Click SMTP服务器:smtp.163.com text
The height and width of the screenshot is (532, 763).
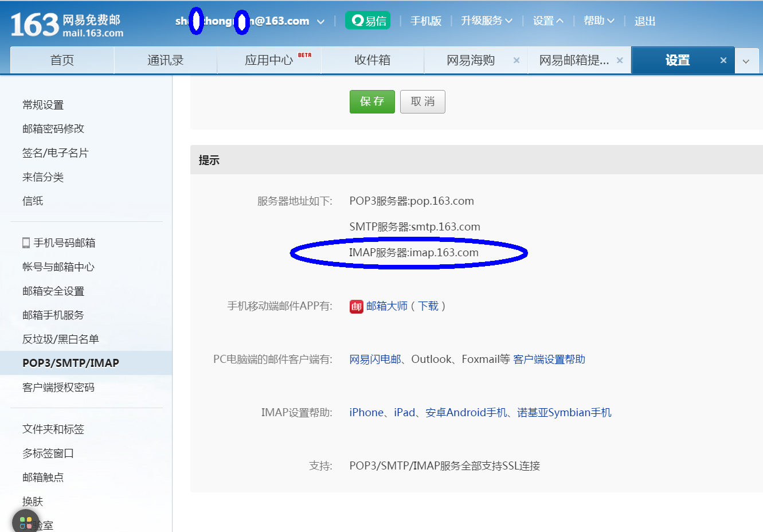pos(415,227)
